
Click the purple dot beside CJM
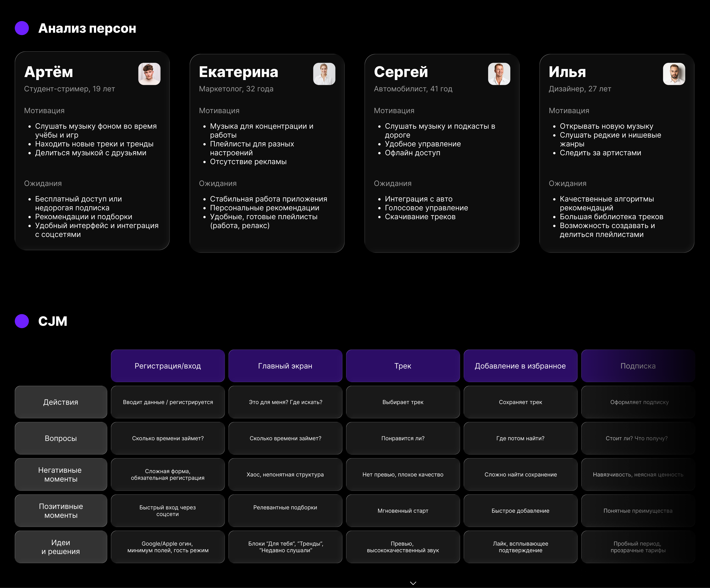pyautogui.click(x=22, y=321)
